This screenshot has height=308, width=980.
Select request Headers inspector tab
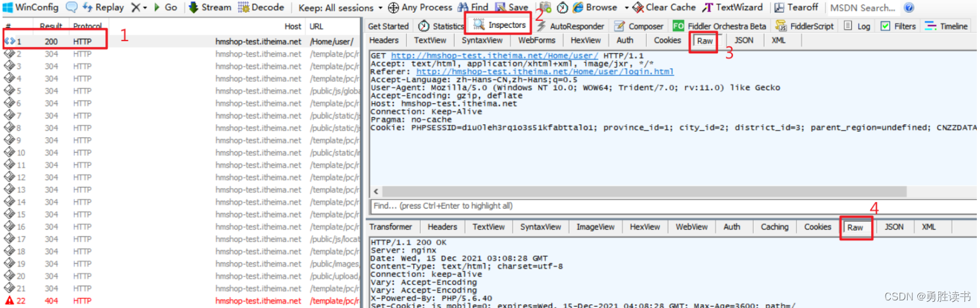384,40
